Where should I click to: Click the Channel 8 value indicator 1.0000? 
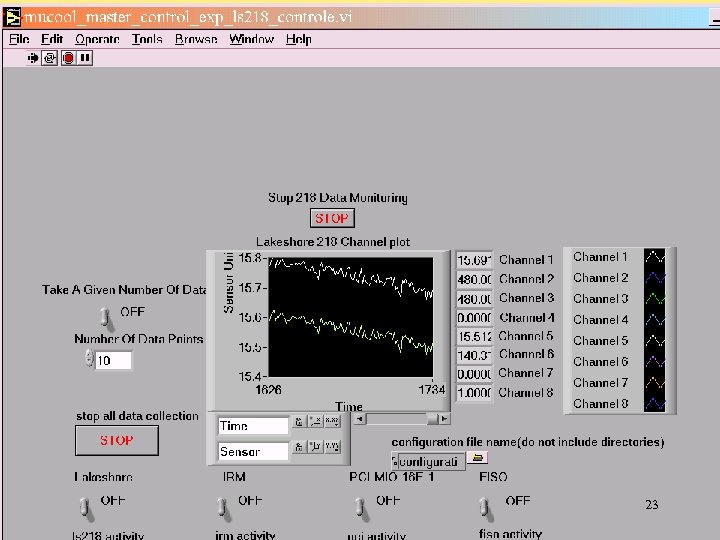pyautogui.click(x=474, y=394)
